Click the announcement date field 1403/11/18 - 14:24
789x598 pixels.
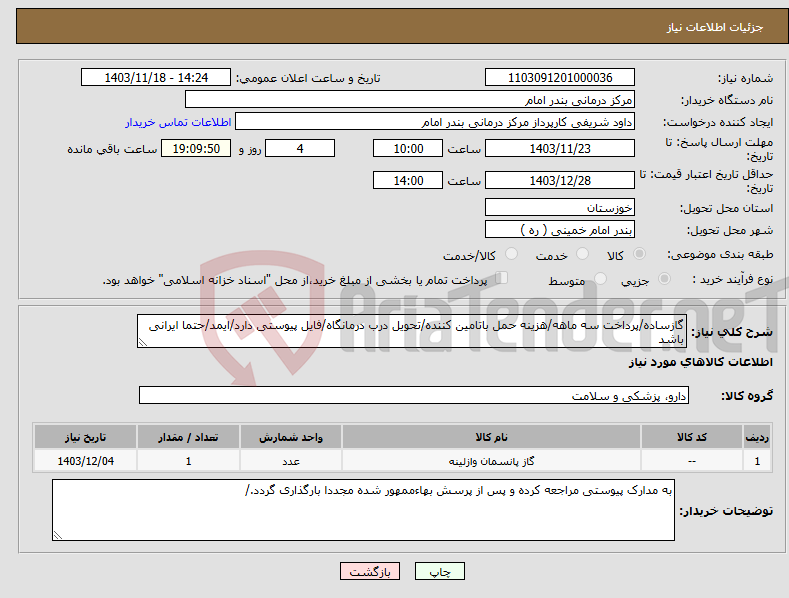click(x=156, y=78)
